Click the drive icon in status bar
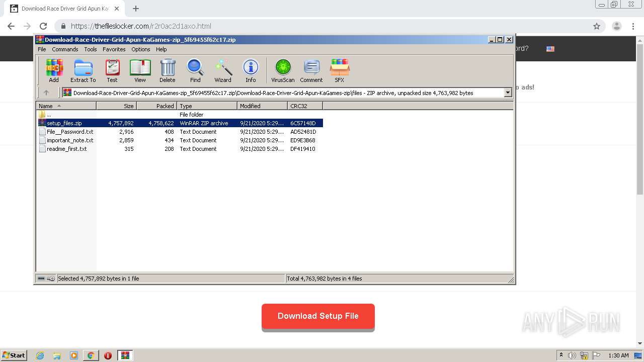The width and height of the screenshot is (644, 362). 41,278
